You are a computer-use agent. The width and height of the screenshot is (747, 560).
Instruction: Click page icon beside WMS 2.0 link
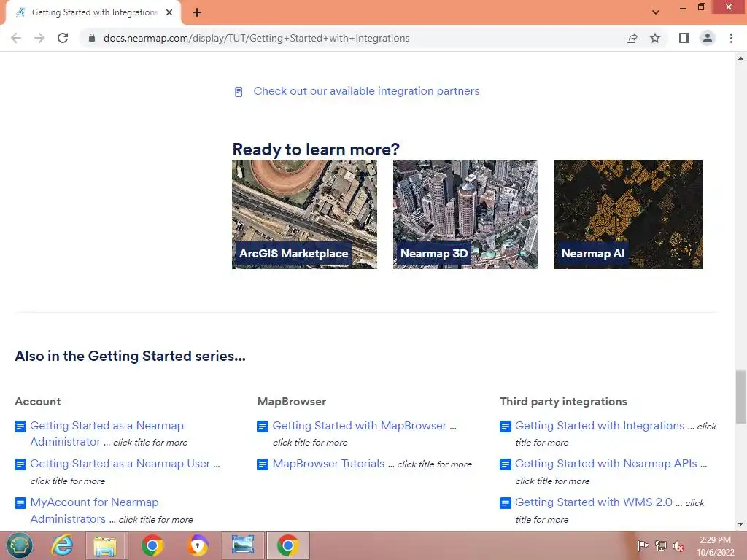coord(506,503)
